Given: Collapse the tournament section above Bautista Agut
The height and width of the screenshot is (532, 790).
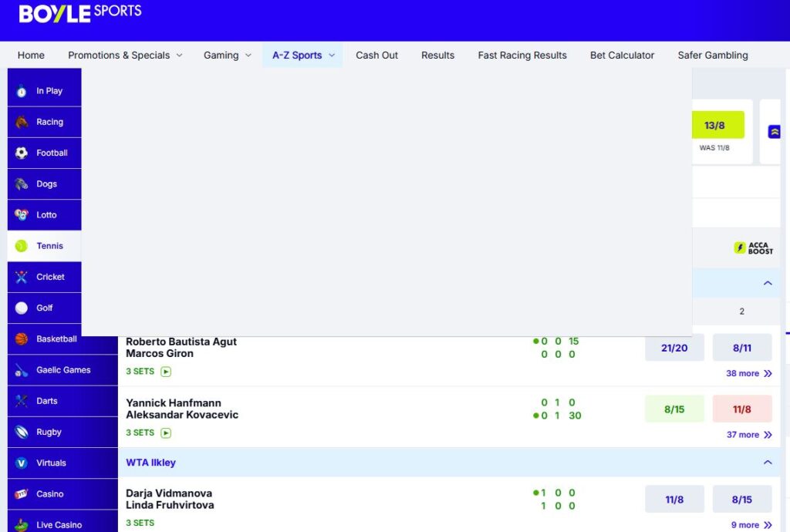Looking at the screenshot, I should pyautogui.click(x=768, y=283).
